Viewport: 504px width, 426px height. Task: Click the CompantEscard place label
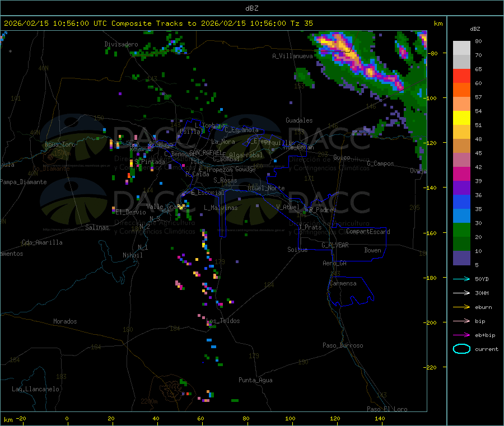pos(368,231)
